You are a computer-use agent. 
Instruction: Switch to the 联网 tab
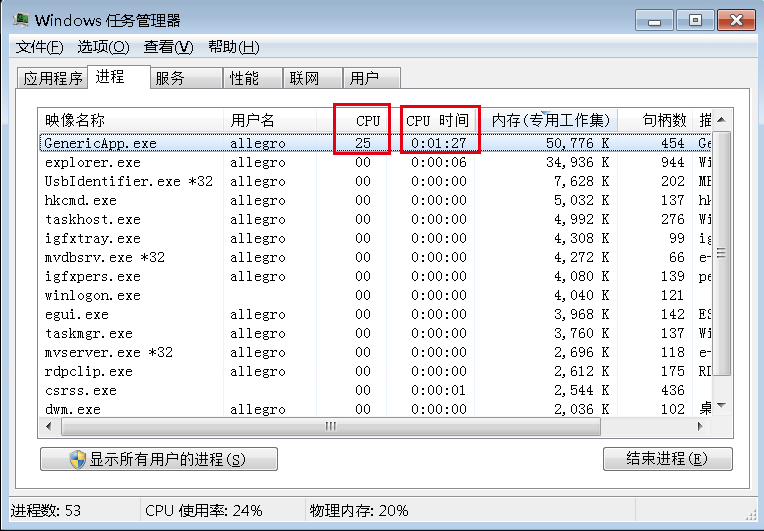tap(312, 78)
